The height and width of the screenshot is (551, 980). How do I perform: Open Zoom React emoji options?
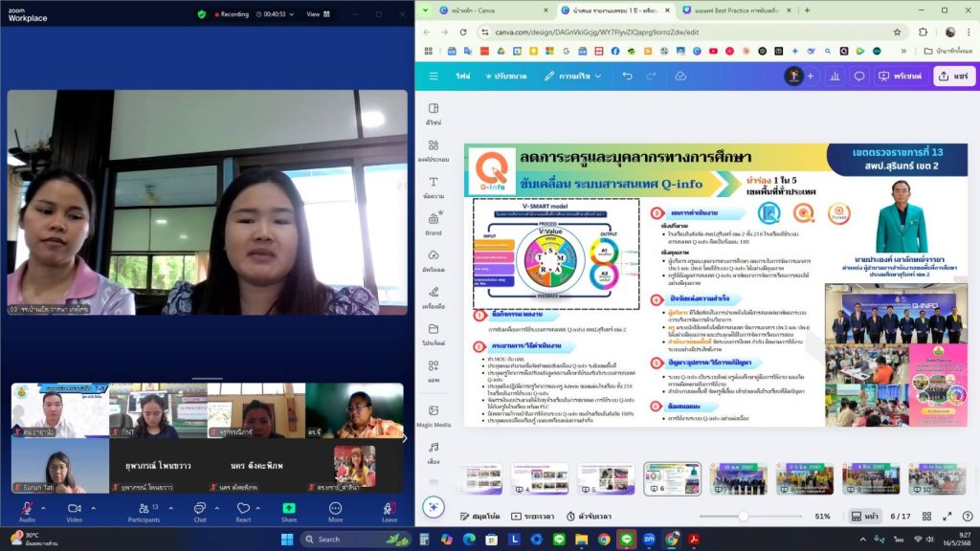pyautogui.click(x=243, y=511)
